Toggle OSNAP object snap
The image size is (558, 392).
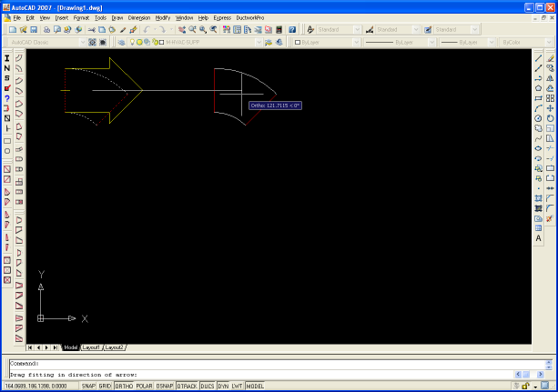coord(165,386)
